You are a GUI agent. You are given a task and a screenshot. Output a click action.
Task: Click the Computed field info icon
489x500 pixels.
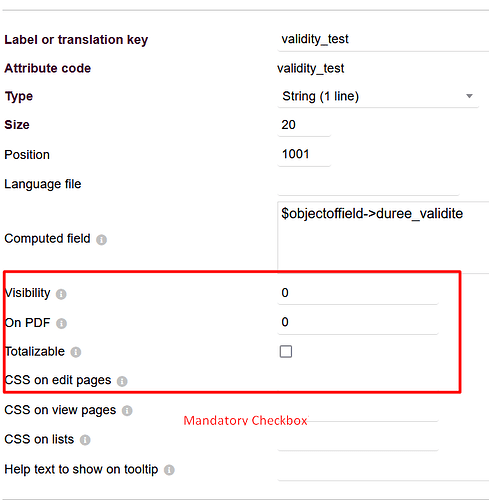point(101,240)
